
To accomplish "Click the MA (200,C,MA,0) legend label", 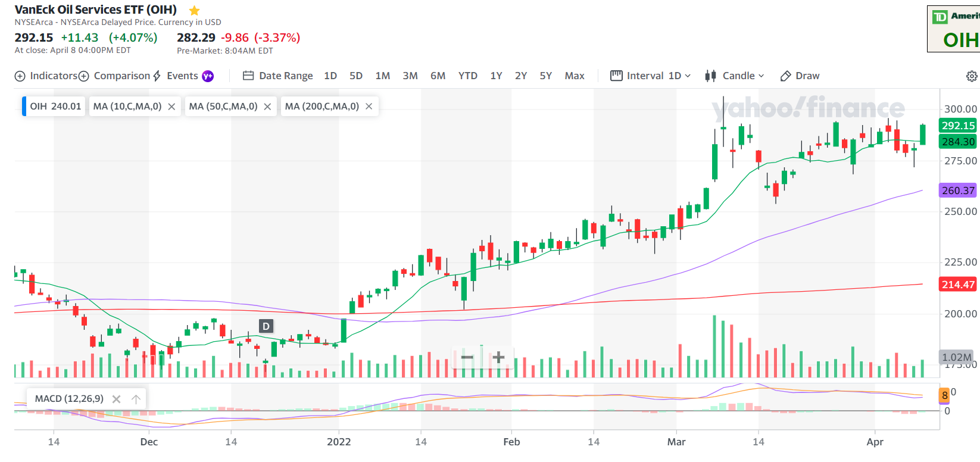I will 322,106.
